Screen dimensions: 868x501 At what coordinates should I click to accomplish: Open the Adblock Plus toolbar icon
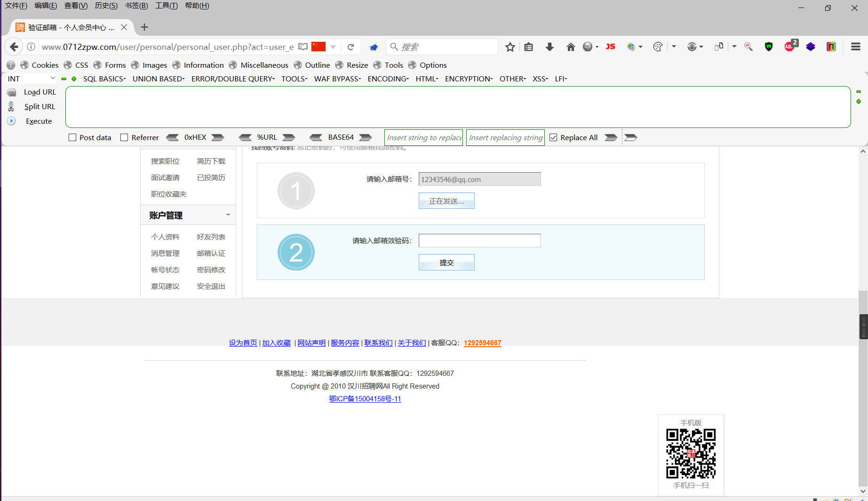click(790, 47)
